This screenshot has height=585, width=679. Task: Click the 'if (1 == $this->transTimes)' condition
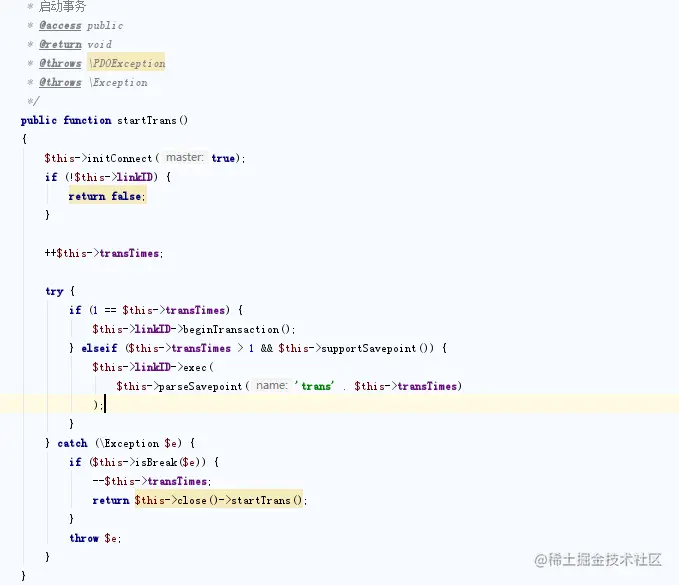[x=149, y=310]
